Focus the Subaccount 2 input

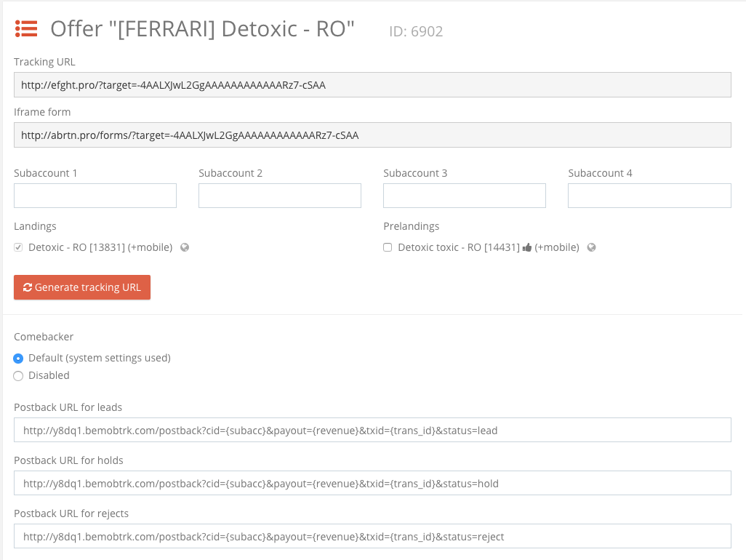(x=280, y=196)
